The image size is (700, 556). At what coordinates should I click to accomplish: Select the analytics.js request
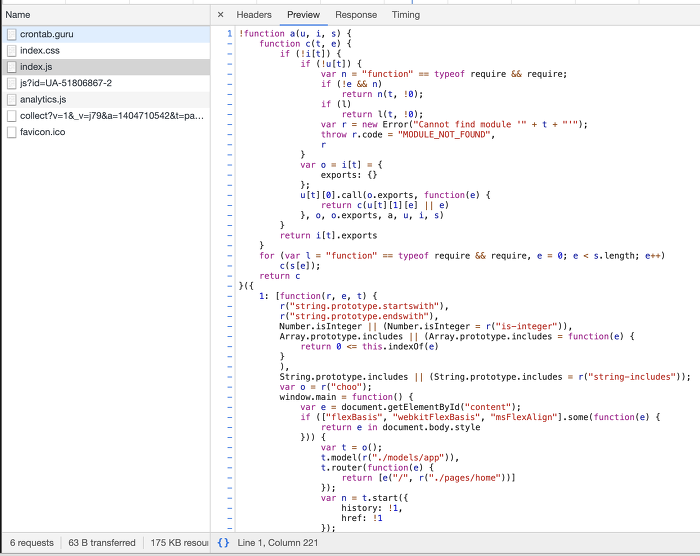point(106,99)
